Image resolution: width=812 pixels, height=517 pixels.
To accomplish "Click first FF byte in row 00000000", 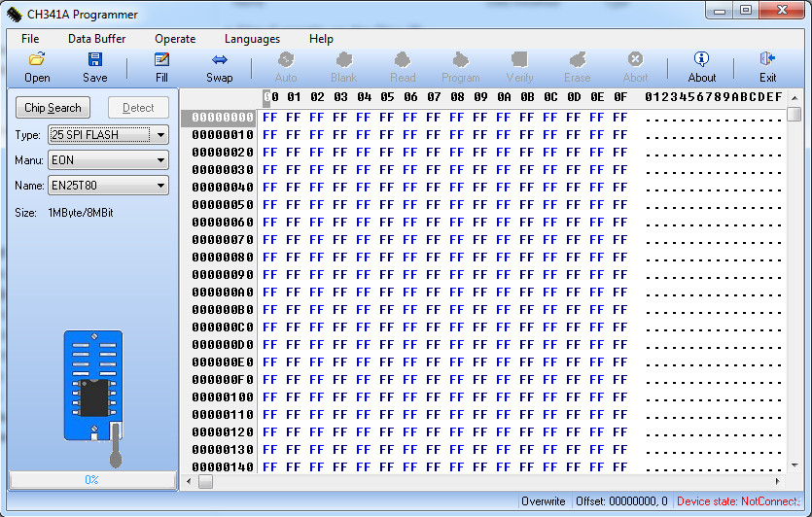I will 269,118.
